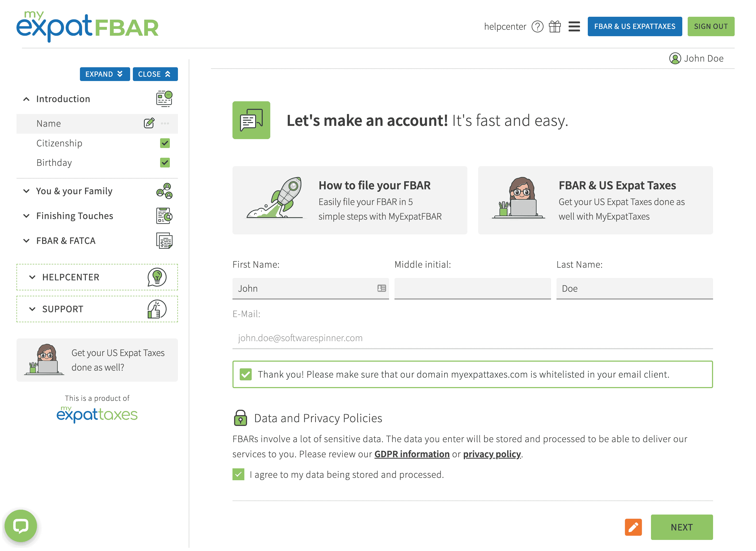Click the helpcenter question mark icon

[537, 26]
